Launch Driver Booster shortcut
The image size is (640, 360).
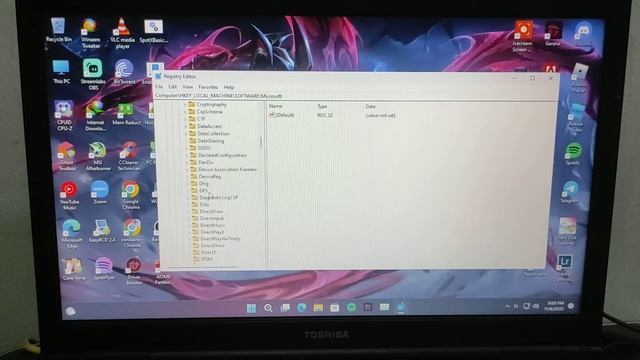point(134,271)
